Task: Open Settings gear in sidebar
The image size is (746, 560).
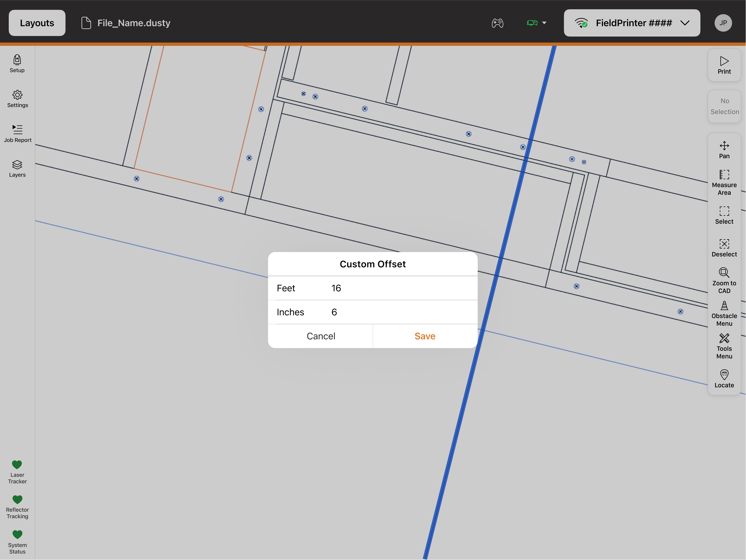Action: click(17, 99)
